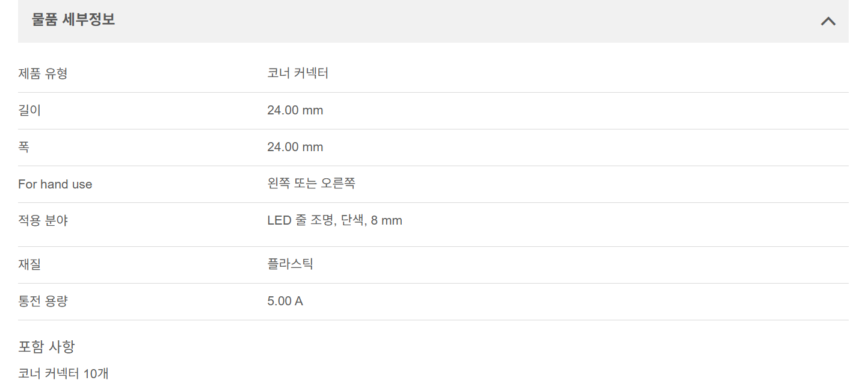The width and height of the screenshot is (868, 392).
Task: Collapse the 물품 세부정보 section chevron
Action: tap(828, 21)
